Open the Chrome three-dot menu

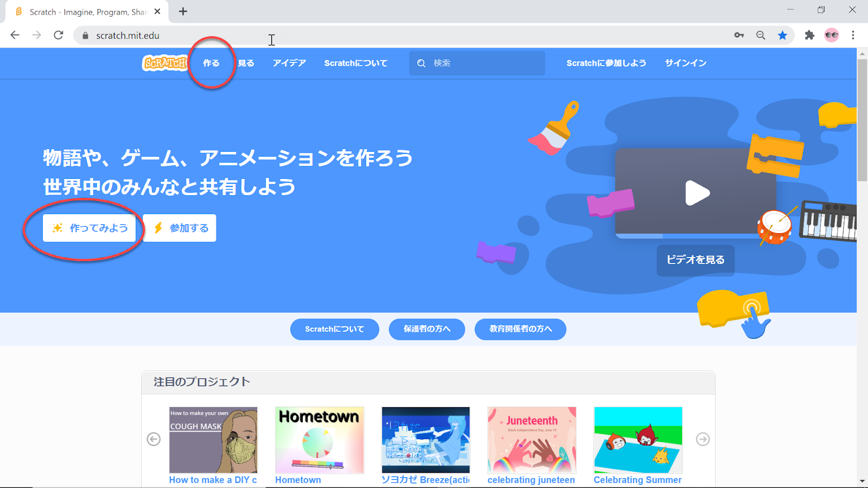pyautogui.click(x=853, y=35)
